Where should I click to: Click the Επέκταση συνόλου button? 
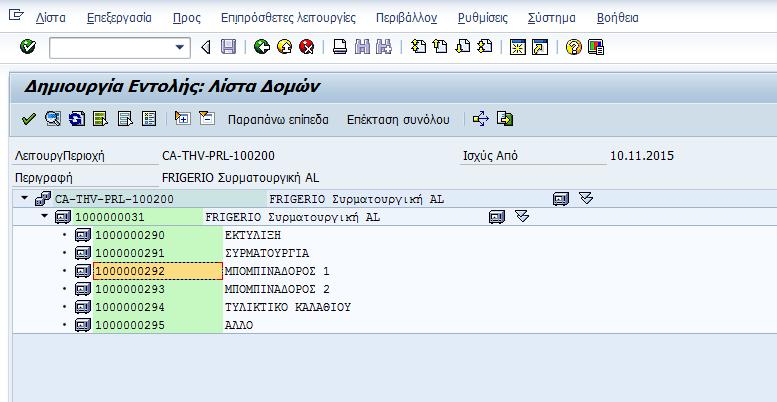[398, 119]
